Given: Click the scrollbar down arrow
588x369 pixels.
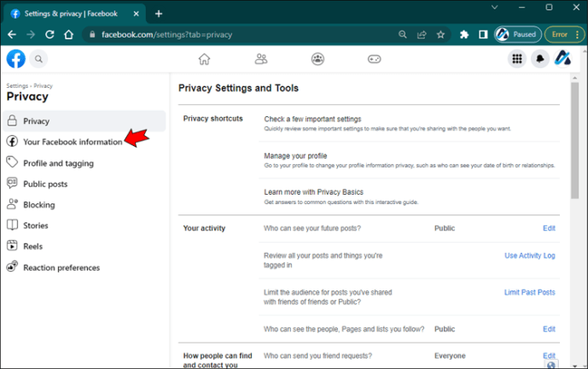Looking at the screenshot, I should 574,366.
